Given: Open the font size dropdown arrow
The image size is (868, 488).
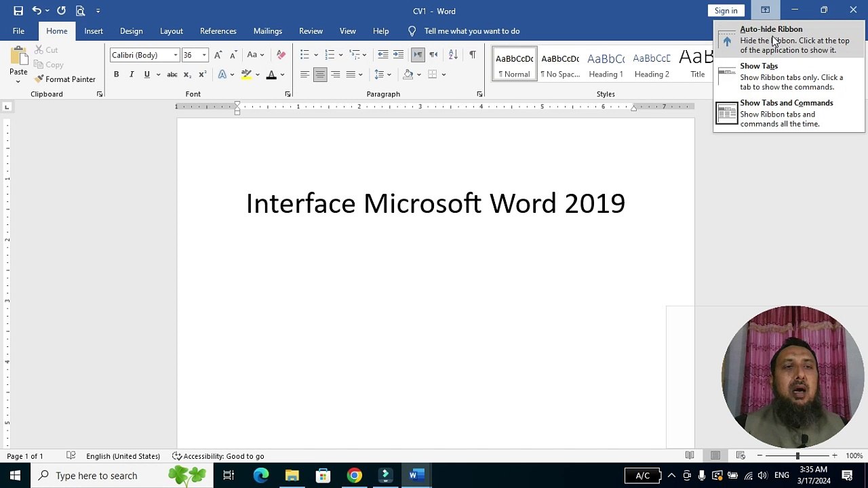Looking at the screenshot, I should [x=204, y=55].
